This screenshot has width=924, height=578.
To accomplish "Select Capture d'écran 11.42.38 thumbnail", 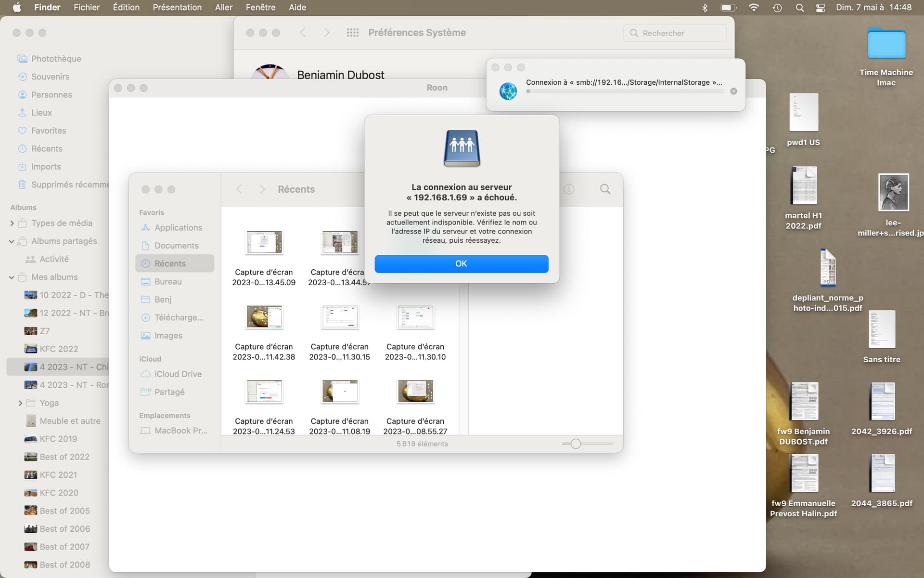I will pos(264,317).
